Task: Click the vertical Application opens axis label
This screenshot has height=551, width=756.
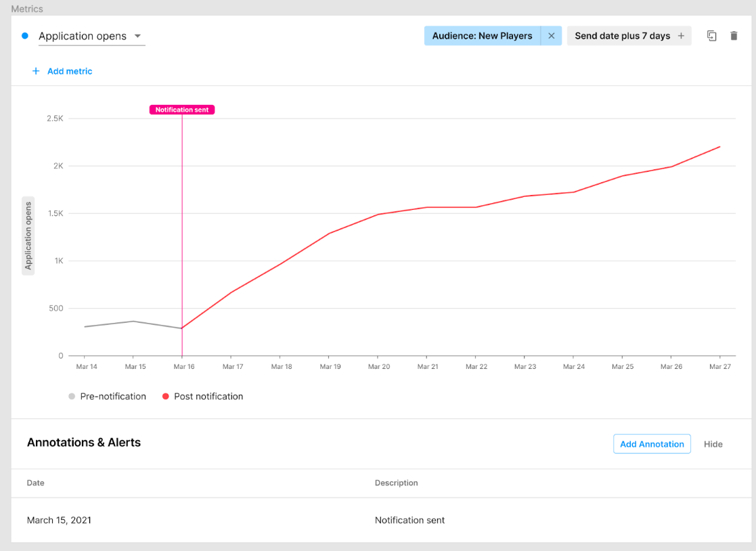Action: point(28,236)
